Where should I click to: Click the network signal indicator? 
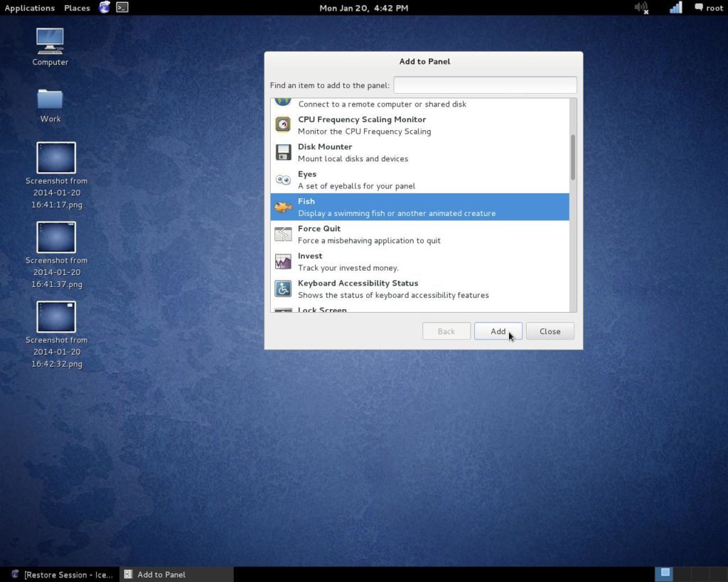click(x=675, y=7)
